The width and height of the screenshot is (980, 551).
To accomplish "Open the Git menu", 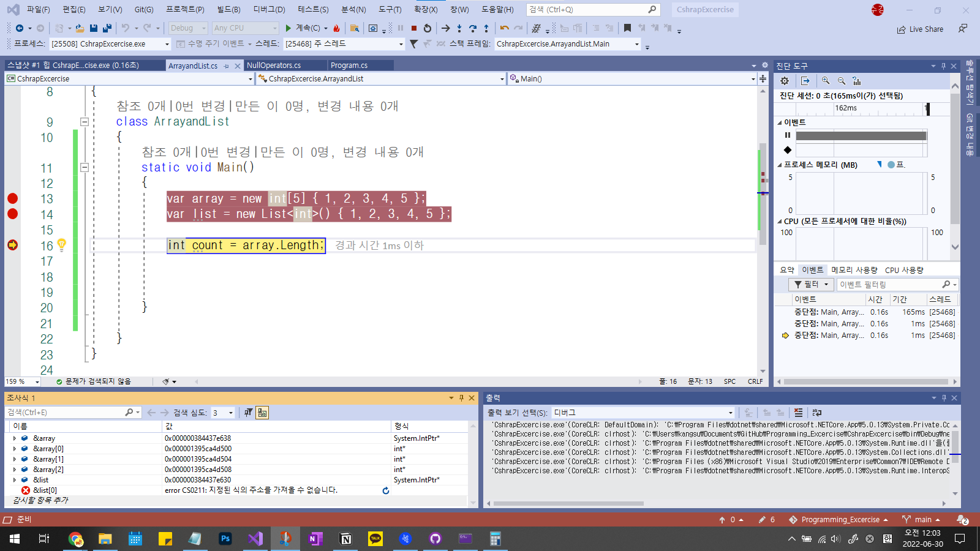I will click(144, 10).
